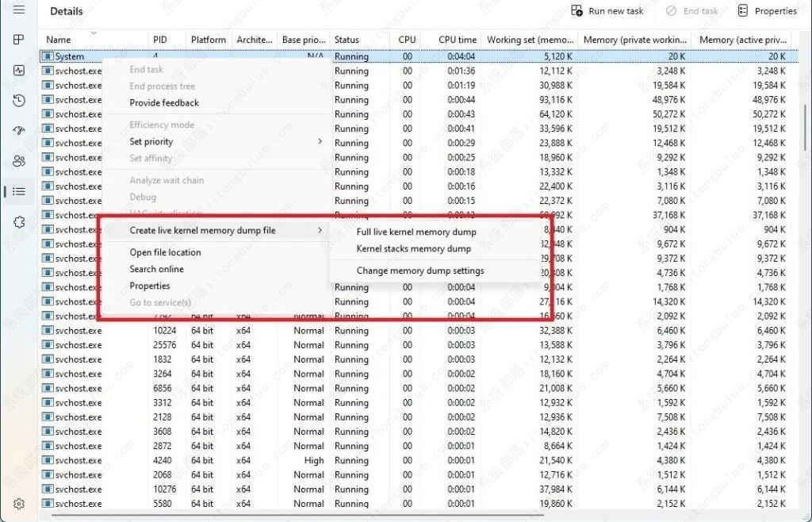The image size is (812, 522).
Task: Sort processes by the CPU column header
Action: [x=406, y=39]
